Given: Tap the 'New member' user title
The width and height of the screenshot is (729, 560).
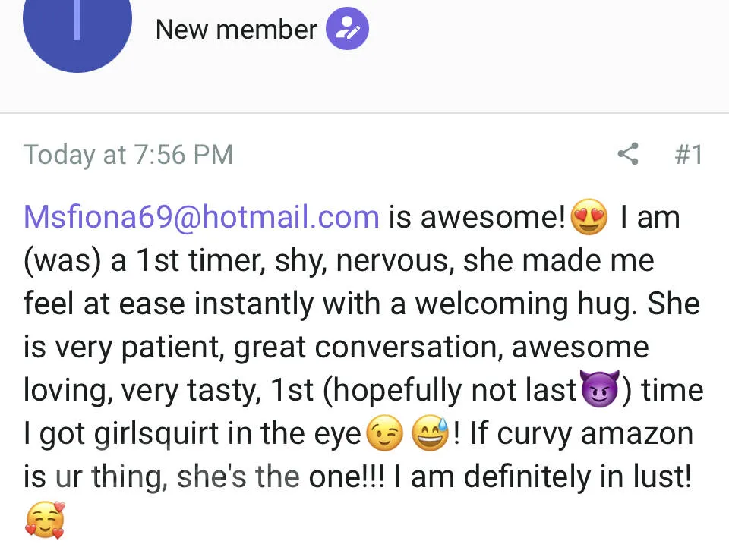Looking at the screenshot, I should [235, 30].
